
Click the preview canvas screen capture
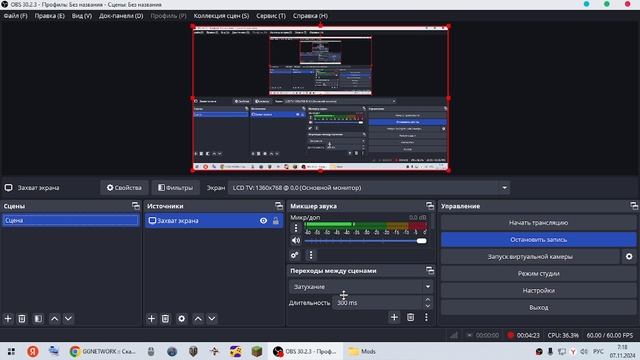click(x=320, y=98)
